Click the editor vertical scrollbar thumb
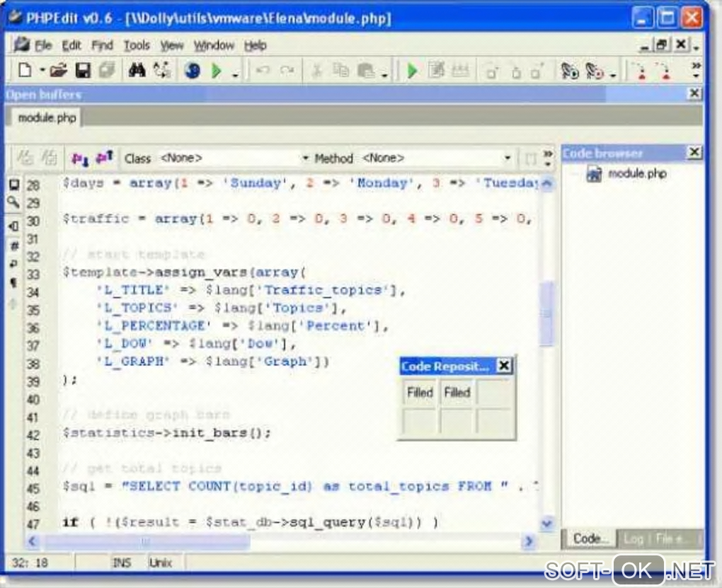 pos(546,313)
